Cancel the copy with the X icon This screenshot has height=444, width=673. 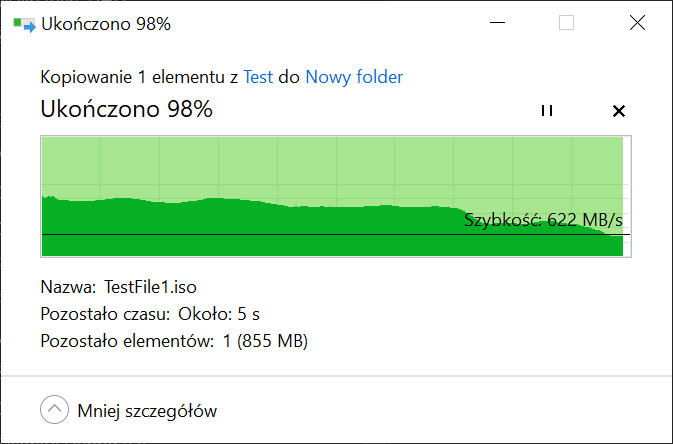618,111
